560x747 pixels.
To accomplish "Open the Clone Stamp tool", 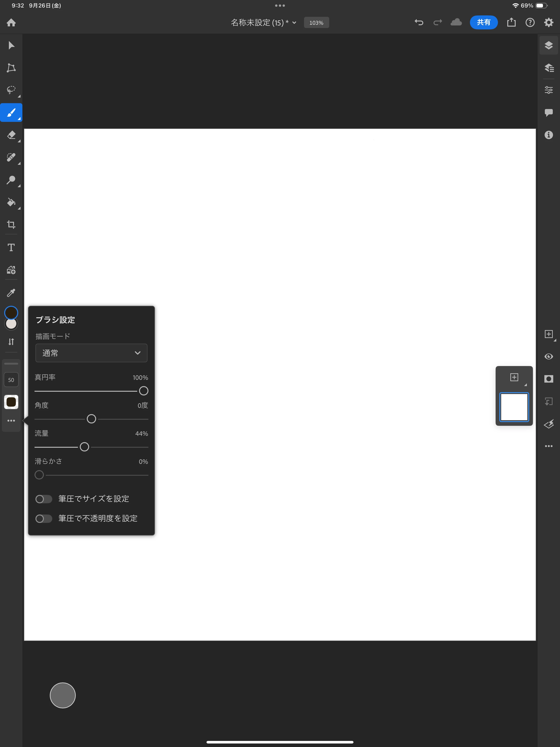I will pyautogui.click(x=11, y=180).
